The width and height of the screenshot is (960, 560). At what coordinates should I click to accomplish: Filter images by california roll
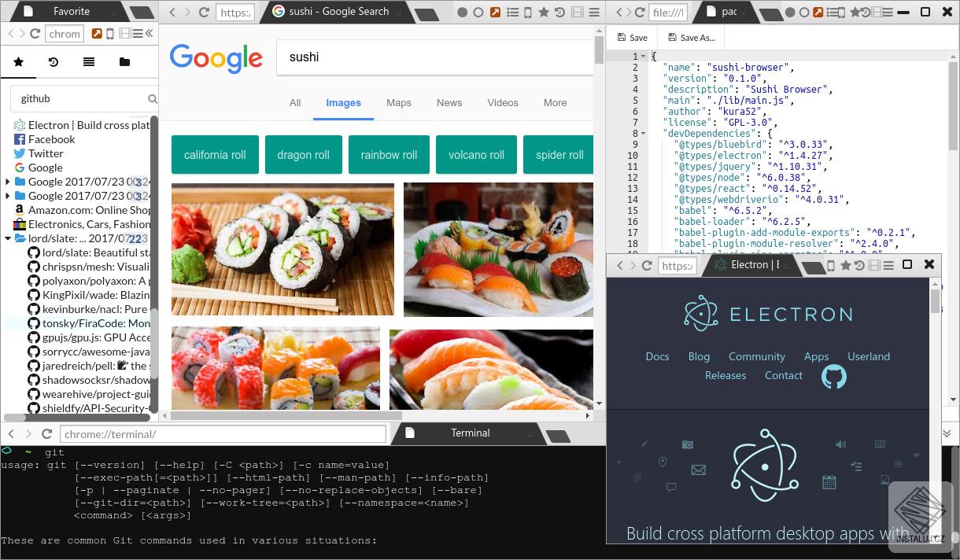[x=215, y=155]
